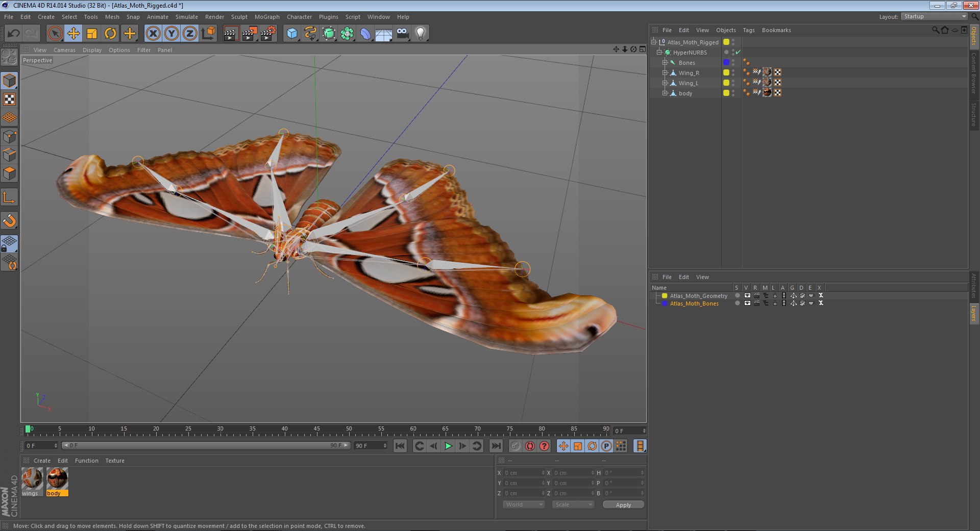This screenshot has height=531, width=980.
Task: Toggle the Enable Snap magnet icon
Action: [x=9, y=220]
